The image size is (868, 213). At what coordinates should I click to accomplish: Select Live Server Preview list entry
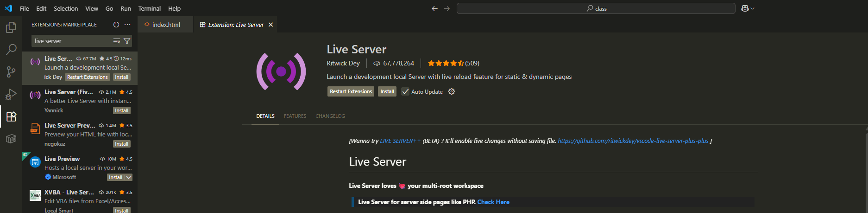80,135
